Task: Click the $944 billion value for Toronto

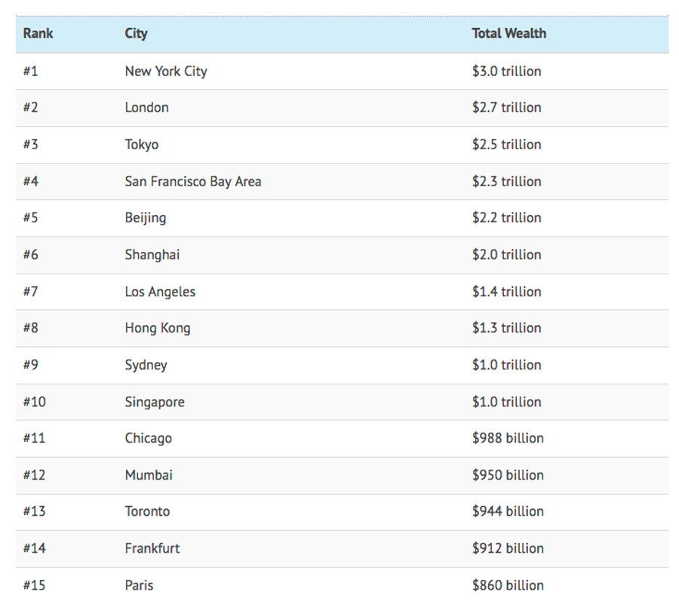Action: coord(507,511)
